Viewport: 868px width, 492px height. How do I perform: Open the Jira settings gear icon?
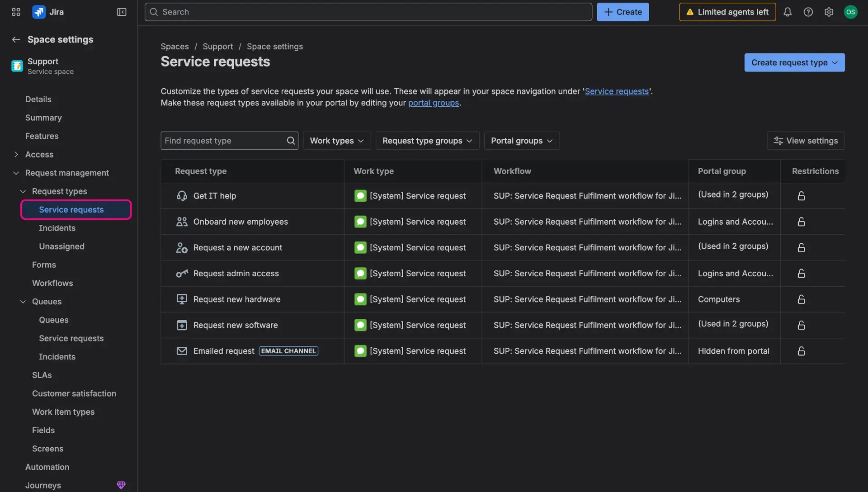coord(829,12)
